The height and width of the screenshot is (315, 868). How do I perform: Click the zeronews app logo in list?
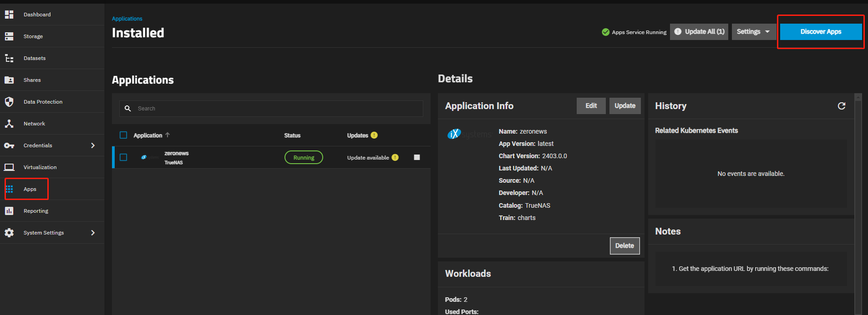pyautogui.click(x=150, y=157)
